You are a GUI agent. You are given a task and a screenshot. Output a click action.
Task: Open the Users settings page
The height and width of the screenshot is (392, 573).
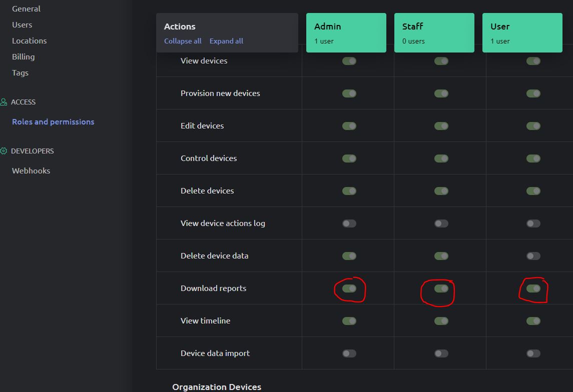point(22,24)
